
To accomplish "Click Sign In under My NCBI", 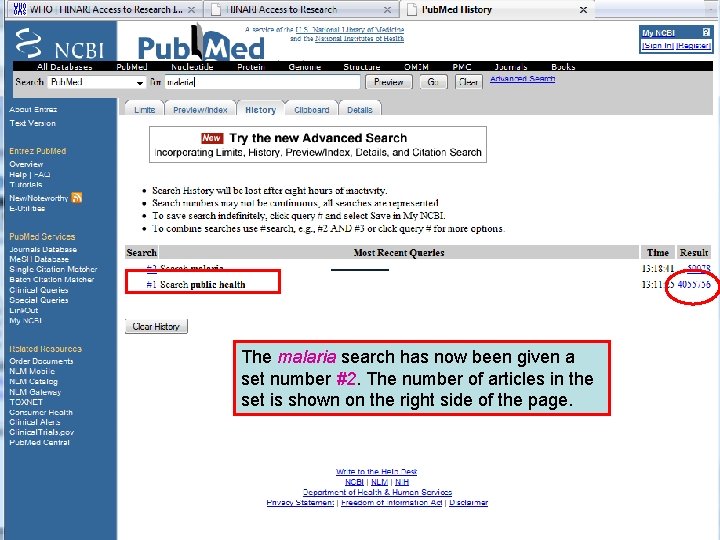I will tap(658, 45).
